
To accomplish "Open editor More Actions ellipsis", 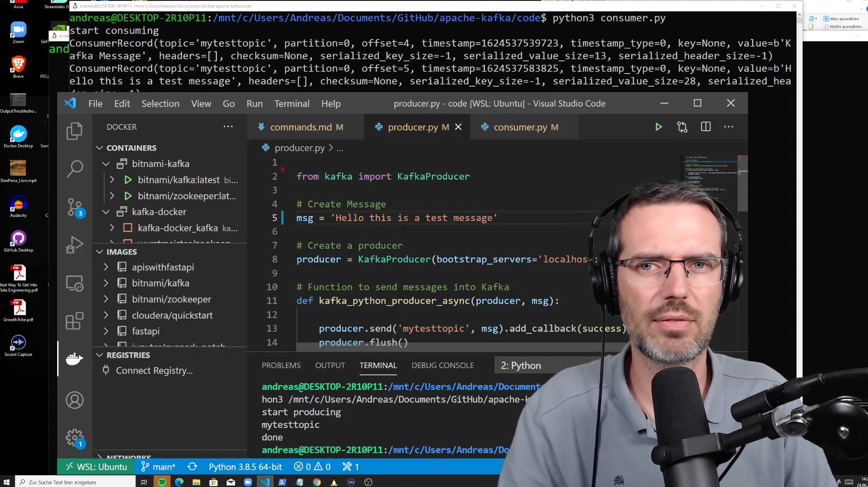I will point(729,127).
